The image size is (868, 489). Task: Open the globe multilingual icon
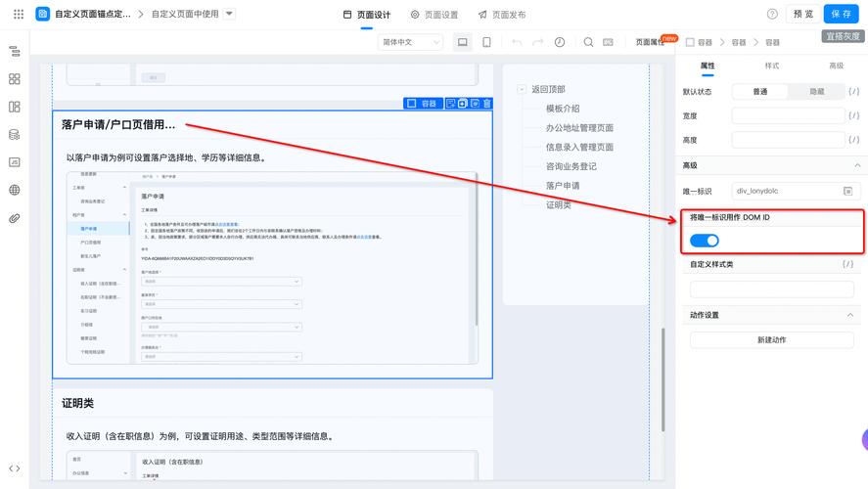coord(15,191)
